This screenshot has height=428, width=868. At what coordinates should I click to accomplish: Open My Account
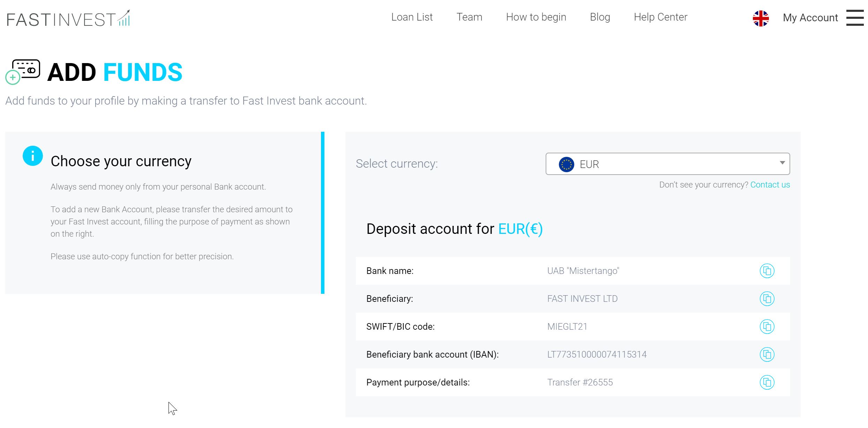pos(810,18)
